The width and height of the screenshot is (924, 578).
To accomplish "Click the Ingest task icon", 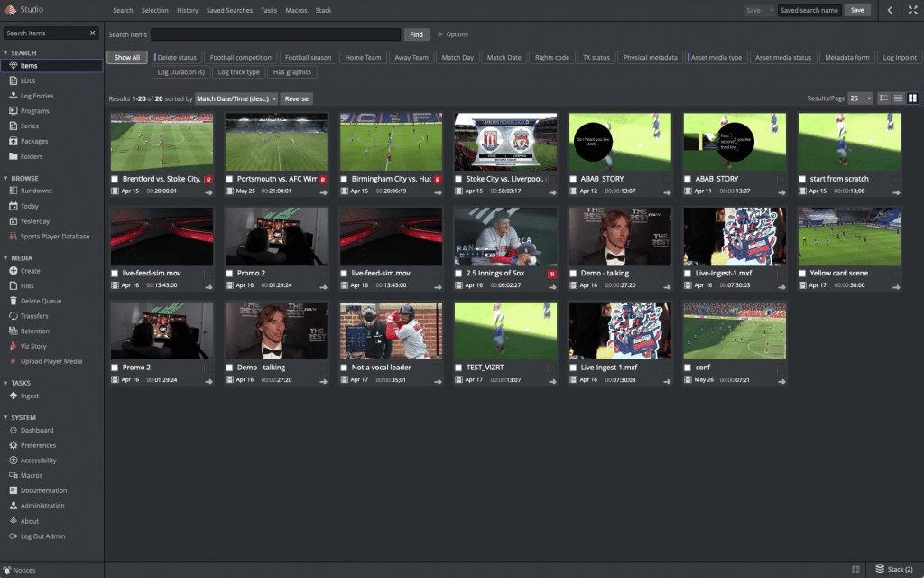I will coord(14,396).
